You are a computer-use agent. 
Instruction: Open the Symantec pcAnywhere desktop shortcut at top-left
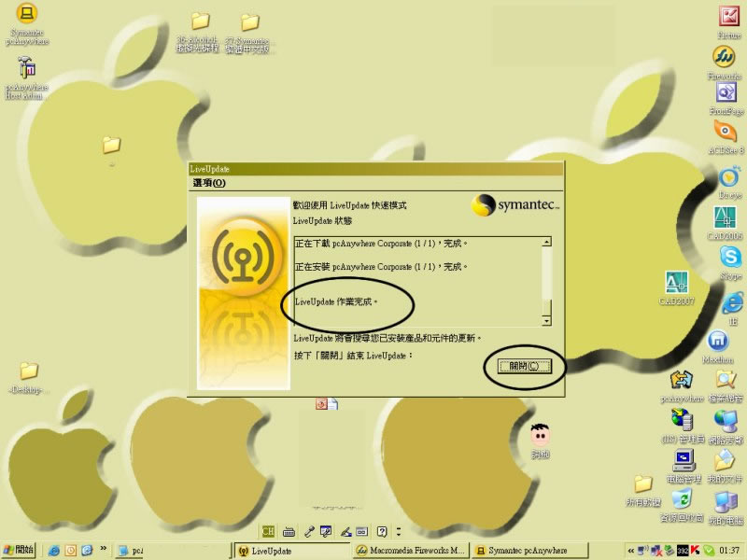point(27,24)
